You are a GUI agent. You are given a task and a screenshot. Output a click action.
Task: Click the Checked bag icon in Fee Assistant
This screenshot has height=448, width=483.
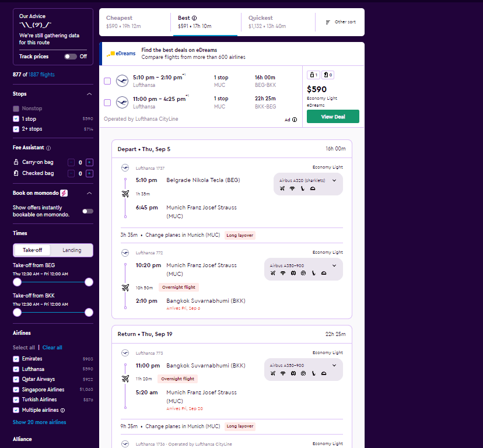click(x=16, y=173)
